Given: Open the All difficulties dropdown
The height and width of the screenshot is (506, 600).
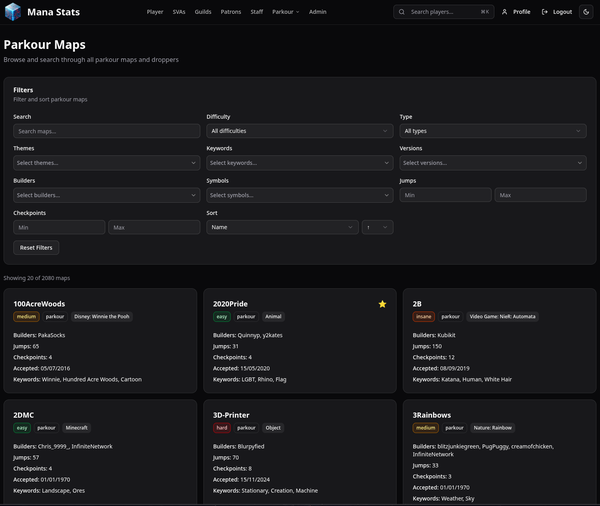Looking at the screenshot, I should click(x=300, y=131).
